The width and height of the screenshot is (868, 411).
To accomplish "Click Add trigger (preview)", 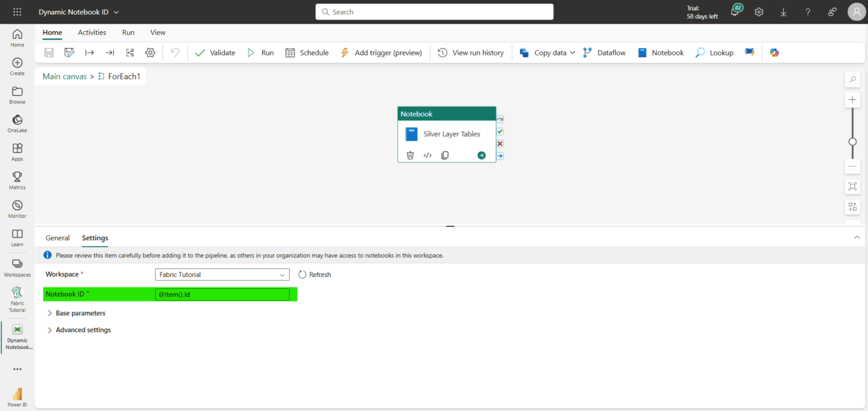I will click(381, 53).
